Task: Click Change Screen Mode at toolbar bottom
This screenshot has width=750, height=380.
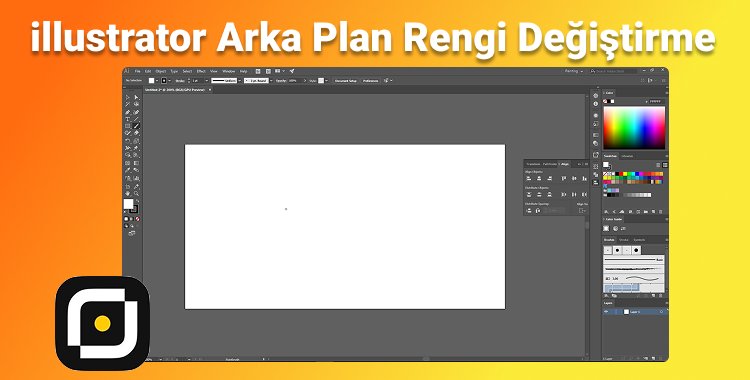Action: pos(132,233)
